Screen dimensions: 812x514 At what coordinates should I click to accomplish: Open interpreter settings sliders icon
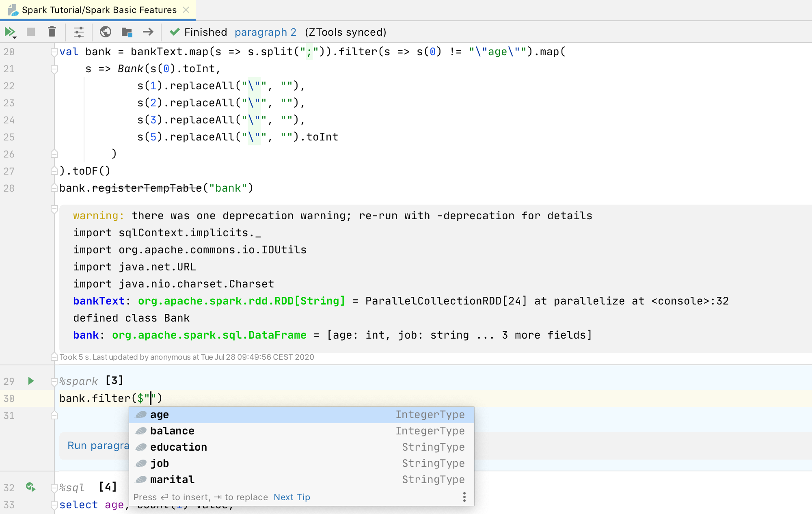[79, 32]
